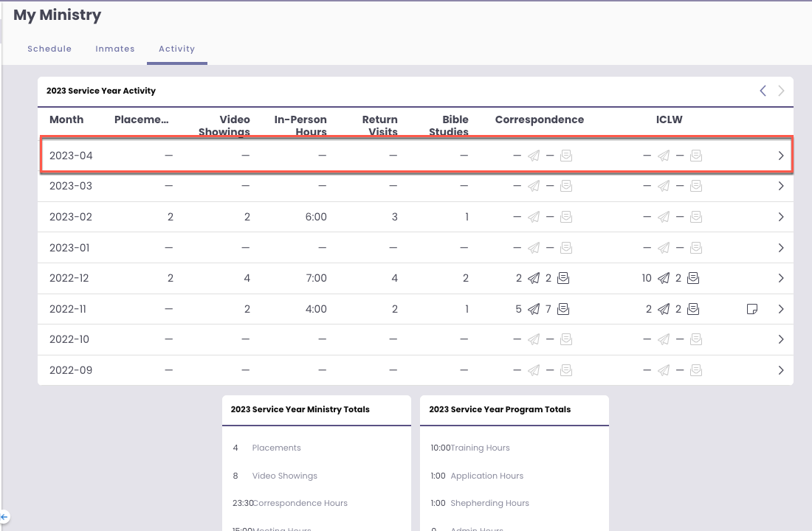Click the Training Hours label
Image resolution: width=812 pixels, height=531 pixels.
[480, 448]
